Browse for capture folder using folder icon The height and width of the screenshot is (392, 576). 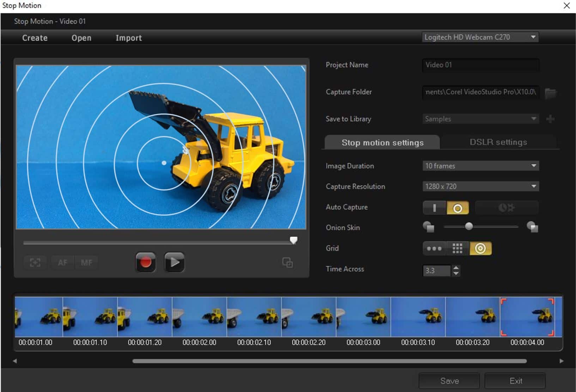(550, 93)
